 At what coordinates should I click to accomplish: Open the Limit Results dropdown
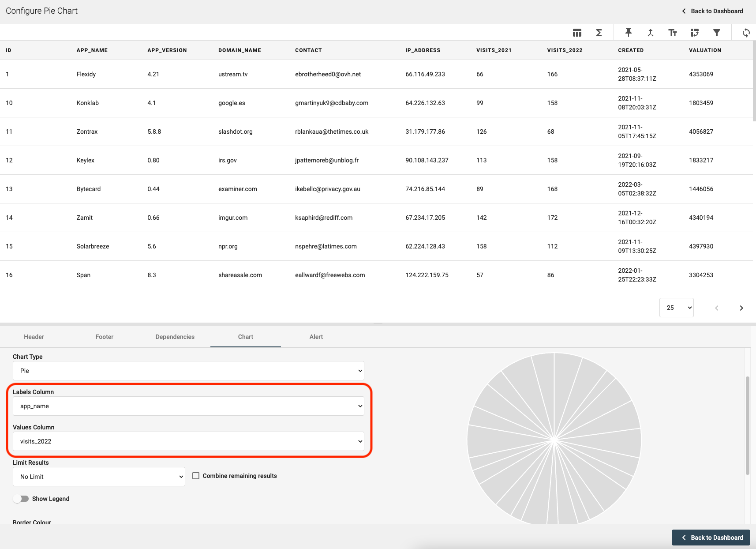click(99, 477)
